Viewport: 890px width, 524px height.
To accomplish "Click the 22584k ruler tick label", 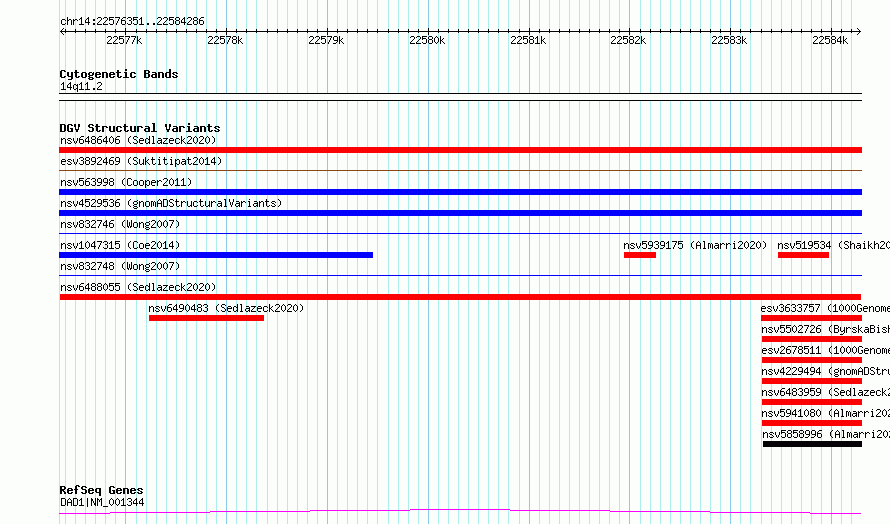I will click(830, 40).
